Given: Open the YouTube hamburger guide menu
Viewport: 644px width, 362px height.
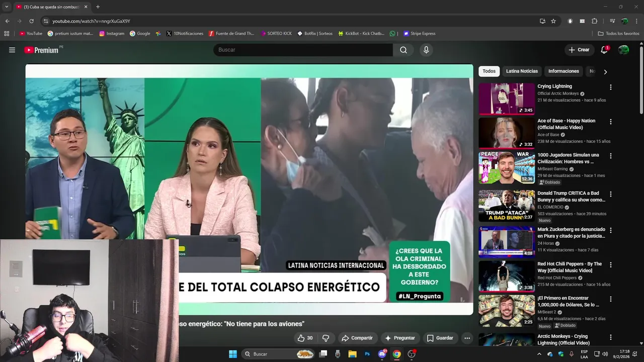Looking at the screenshot, I should point(12,50).
